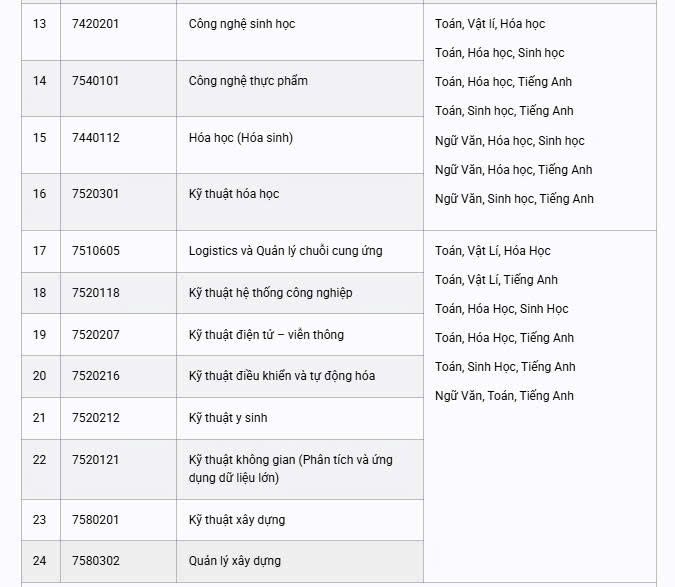Viewport: 675px width, 587px height.
Task: Click Ngữ Văn, Toán, Tiếng Anh combination
Action: [x=505, y=396]
